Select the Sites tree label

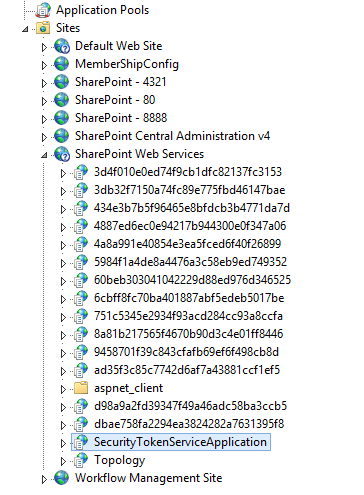[68, 28]
